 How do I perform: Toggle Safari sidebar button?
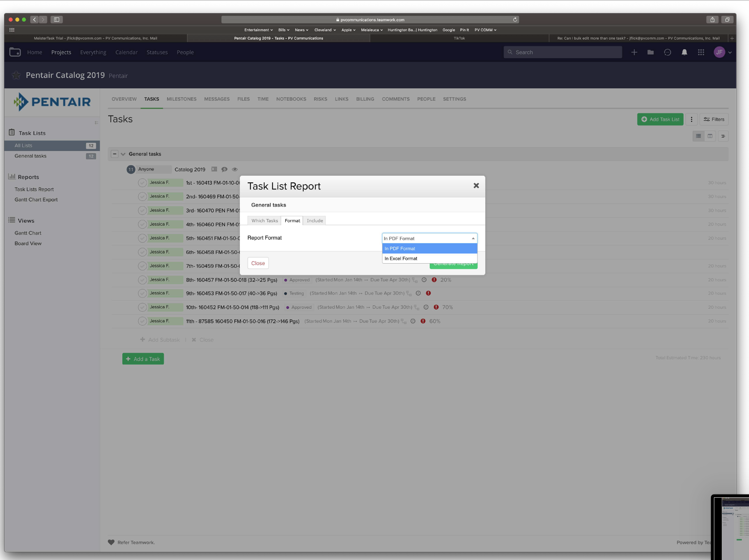pos(56,19)
